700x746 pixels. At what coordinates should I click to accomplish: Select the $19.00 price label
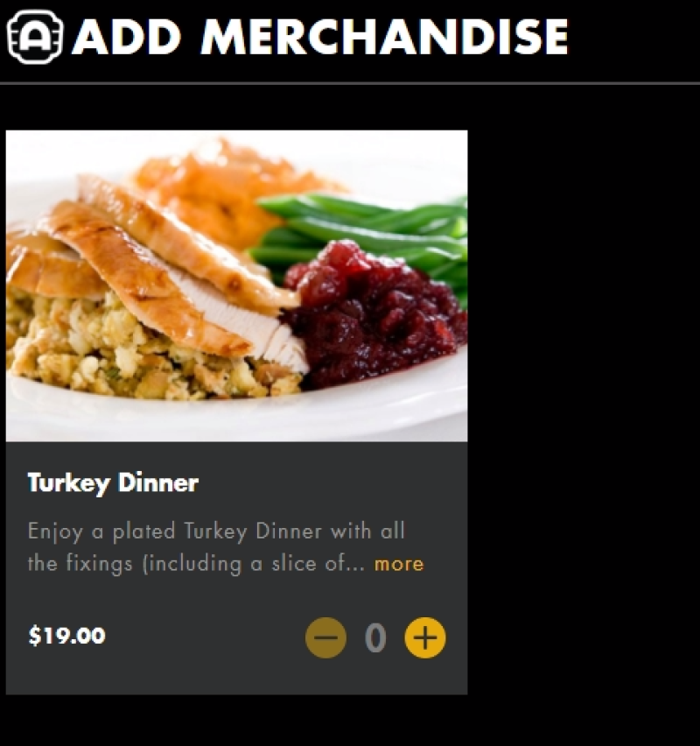tap(66, 636)
